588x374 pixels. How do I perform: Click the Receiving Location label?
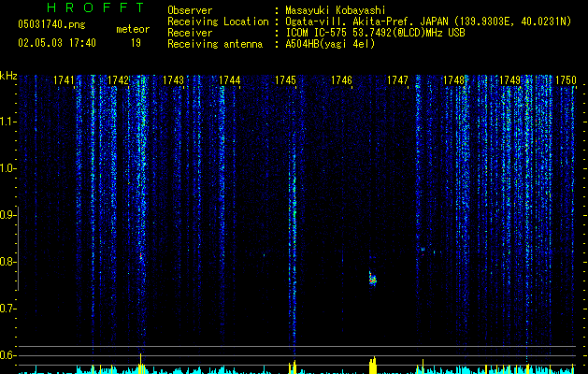click(x=218, y=22)
